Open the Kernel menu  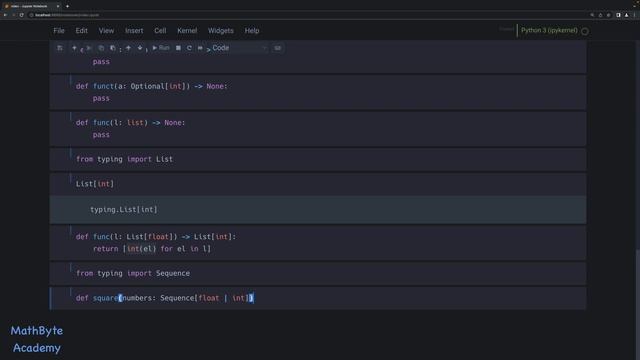(x=187, y=31)
